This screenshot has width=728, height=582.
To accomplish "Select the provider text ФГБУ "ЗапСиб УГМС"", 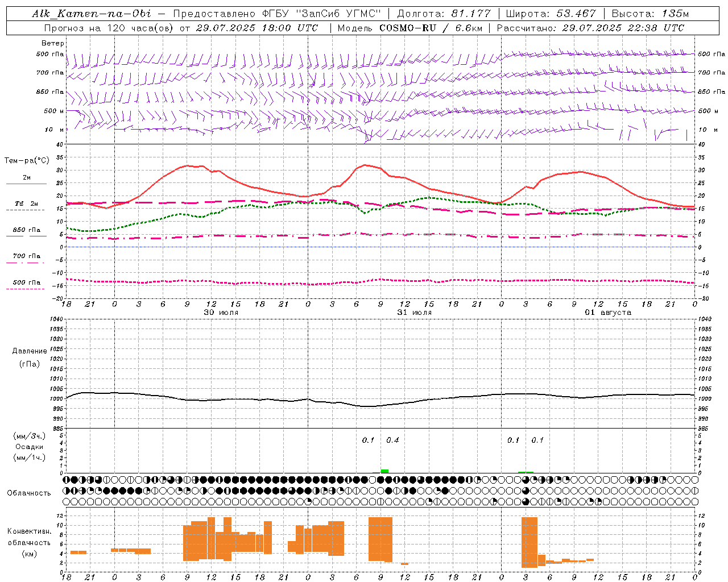I will (321, 14).
